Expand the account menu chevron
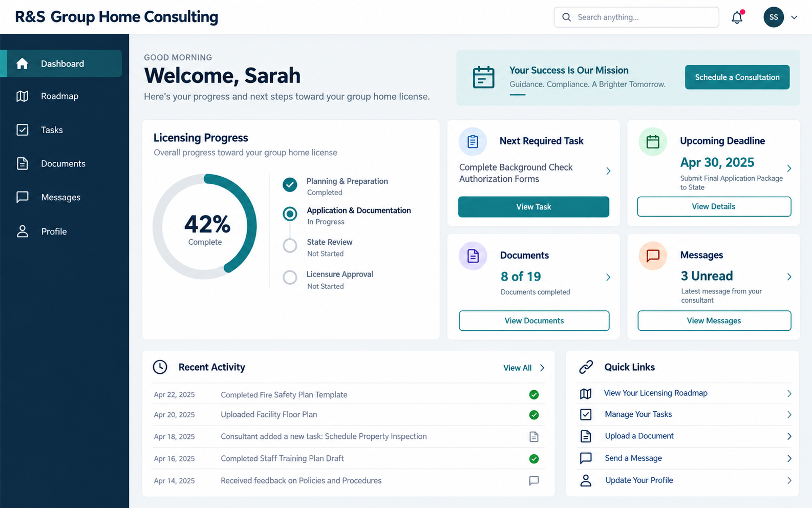 pos(794,17)
